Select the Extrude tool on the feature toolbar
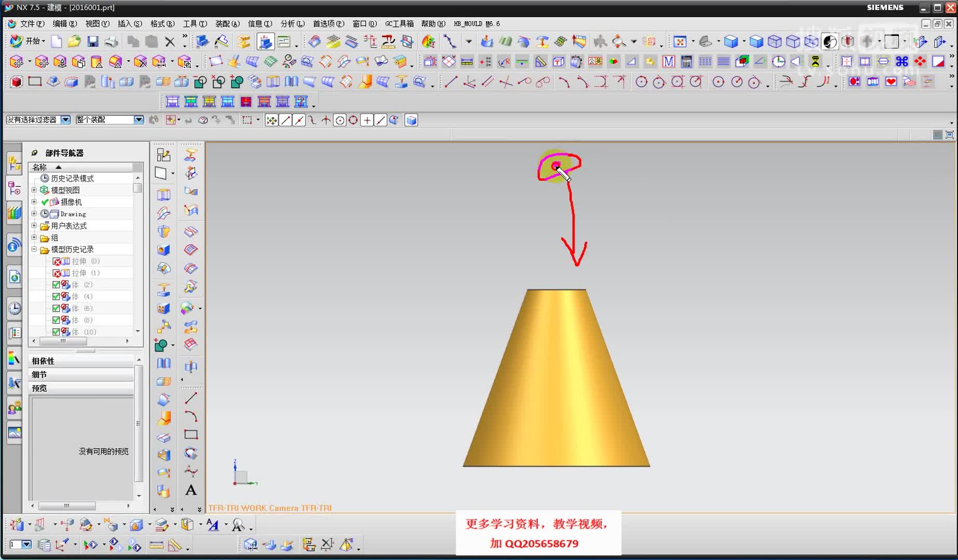The width and height of the screenshot is (958, 560). [71, 81]
